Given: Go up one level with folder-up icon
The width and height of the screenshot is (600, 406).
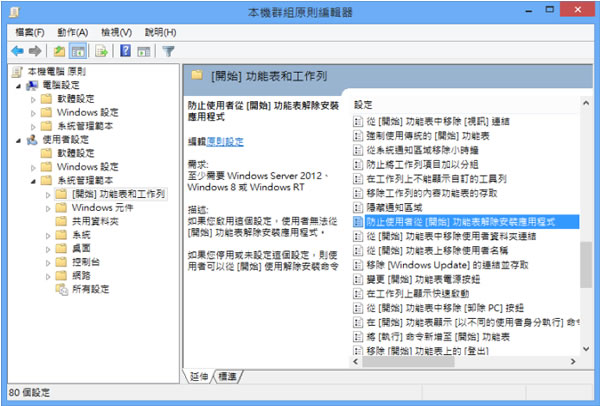Looking at the screenshot, I should 59,51.
